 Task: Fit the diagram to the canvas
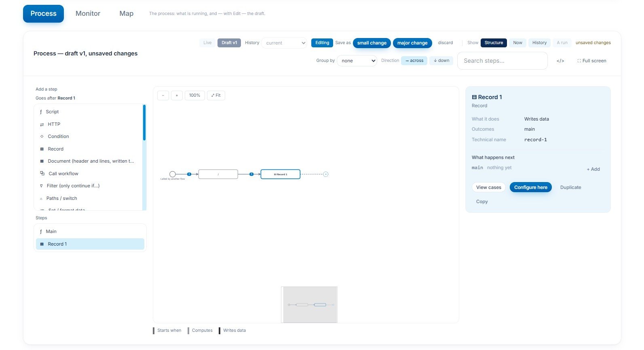(216, 95)
